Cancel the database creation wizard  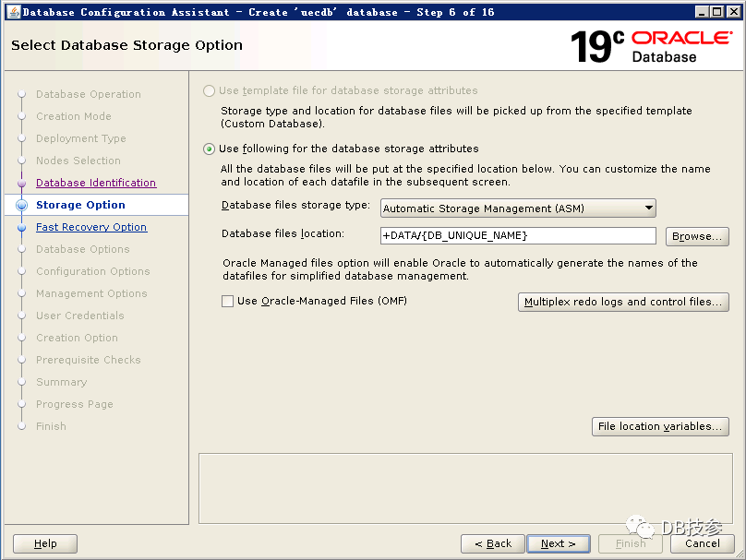[703, 543]
